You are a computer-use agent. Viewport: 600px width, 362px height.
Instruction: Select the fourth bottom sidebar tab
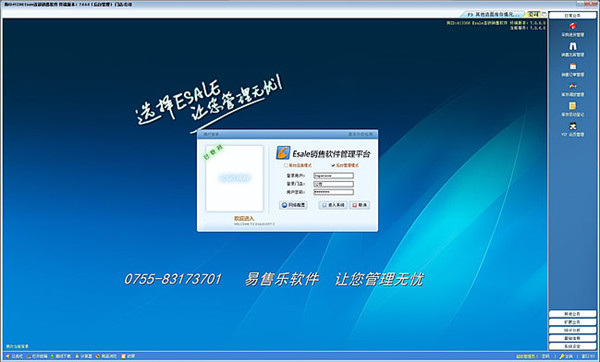tap(572, 338)
